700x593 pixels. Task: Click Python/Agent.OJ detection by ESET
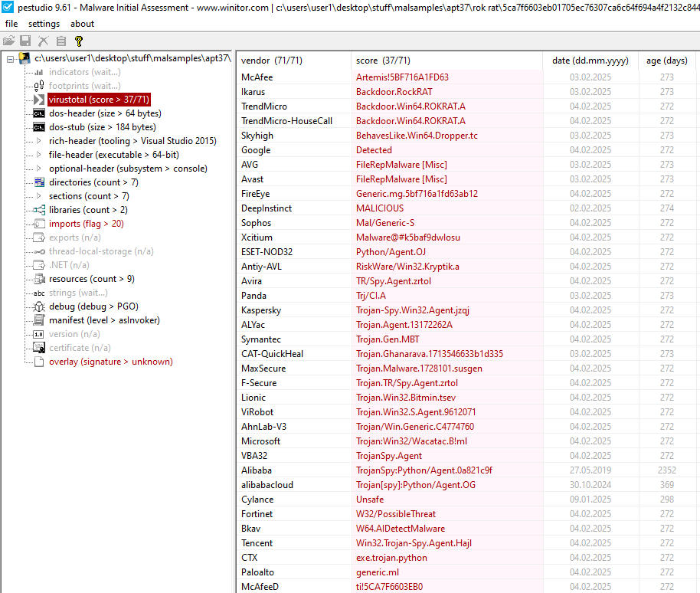pos(391,252)
